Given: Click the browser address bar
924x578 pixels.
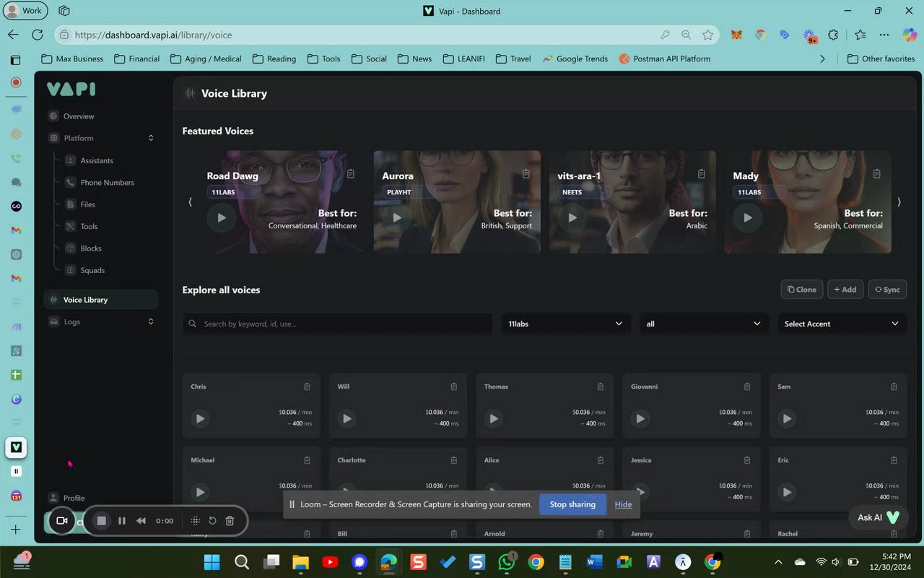Looking at the screenshot, I should (x=361, y=35).
